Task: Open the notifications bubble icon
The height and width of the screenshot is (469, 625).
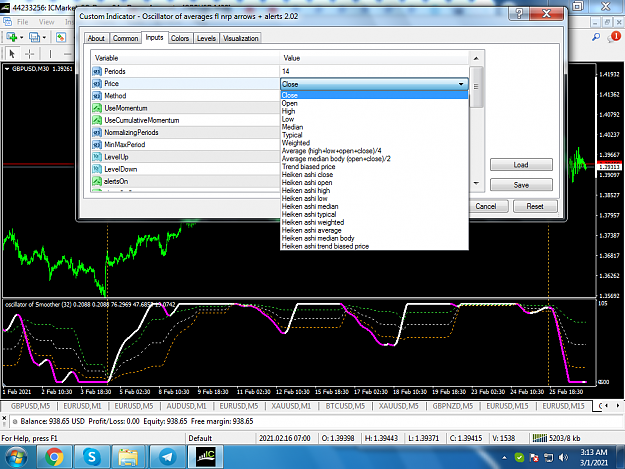Action: click(x=614, y=37)
